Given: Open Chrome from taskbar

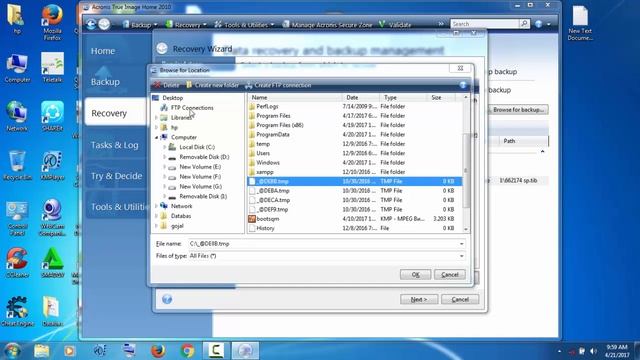Looking at the screenshot, I should click(187, 351).
